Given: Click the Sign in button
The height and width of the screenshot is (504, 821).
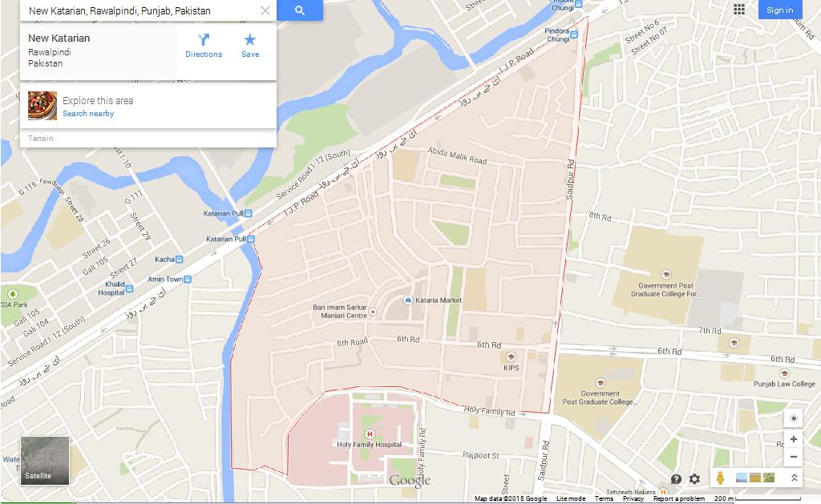Looking at the screenshot, I should pos(779,10).
